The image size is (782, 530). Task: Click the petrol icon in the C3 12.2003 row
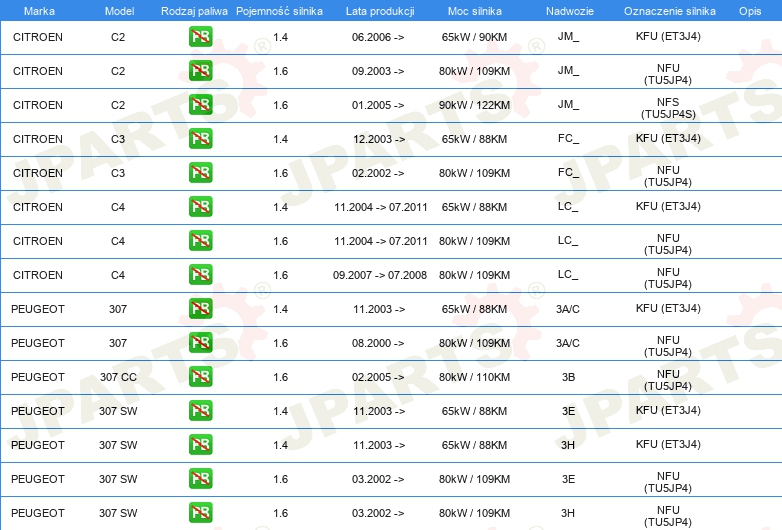coord(200,139)
